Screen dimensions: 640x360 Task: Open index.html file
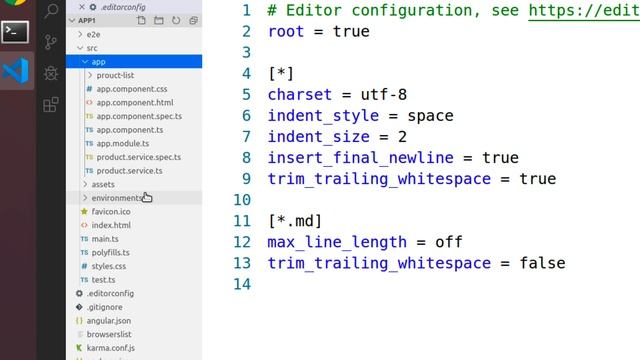click(111, 225)
